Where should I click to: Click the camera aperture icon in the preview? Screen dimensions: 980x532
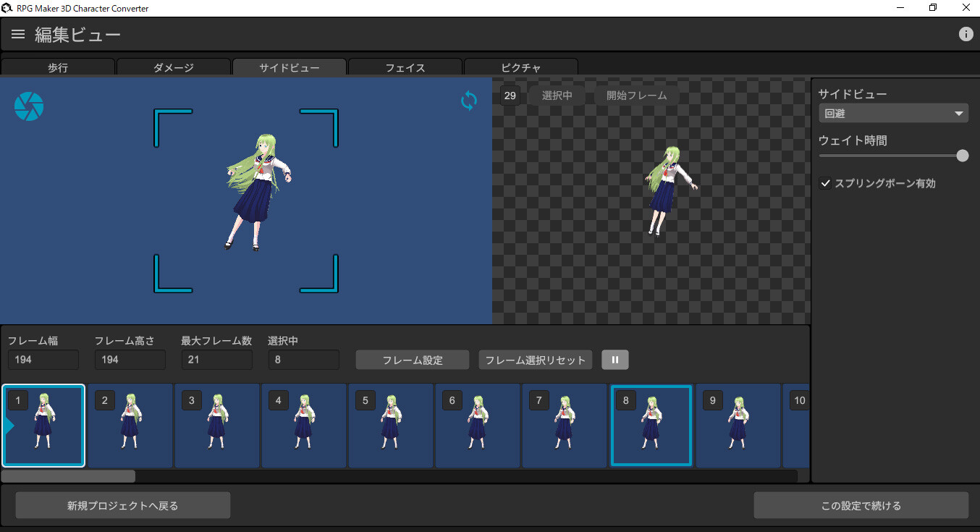[29, 106]
